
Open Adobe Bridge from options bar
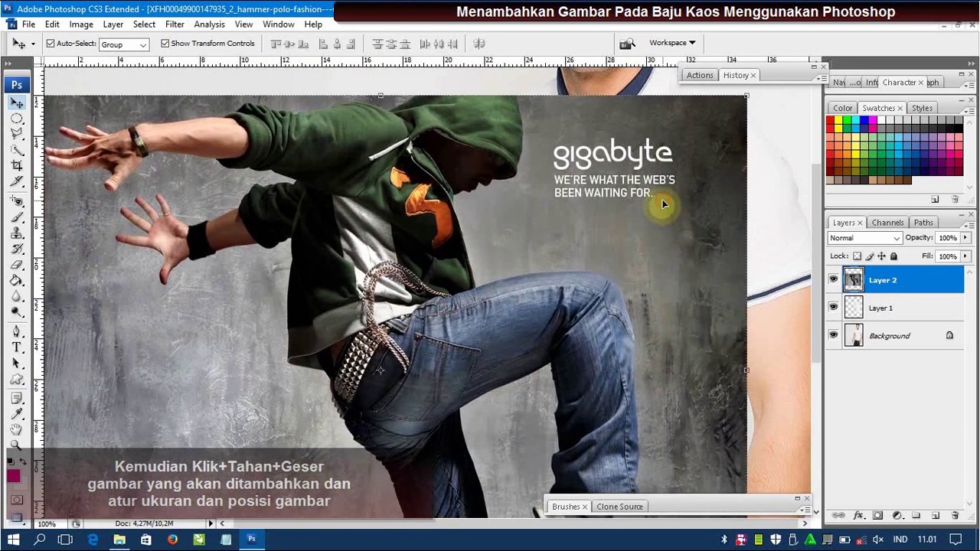coord(628,44)
